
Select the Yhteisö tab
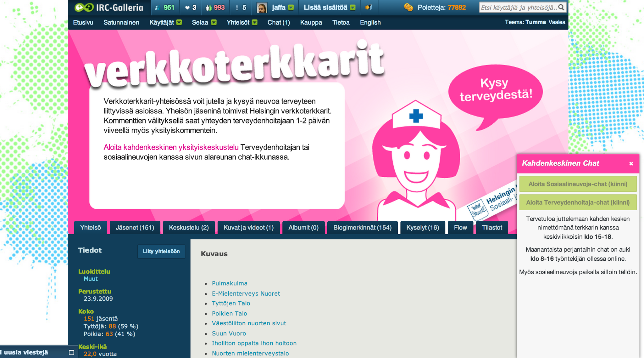tap(91, 228)
